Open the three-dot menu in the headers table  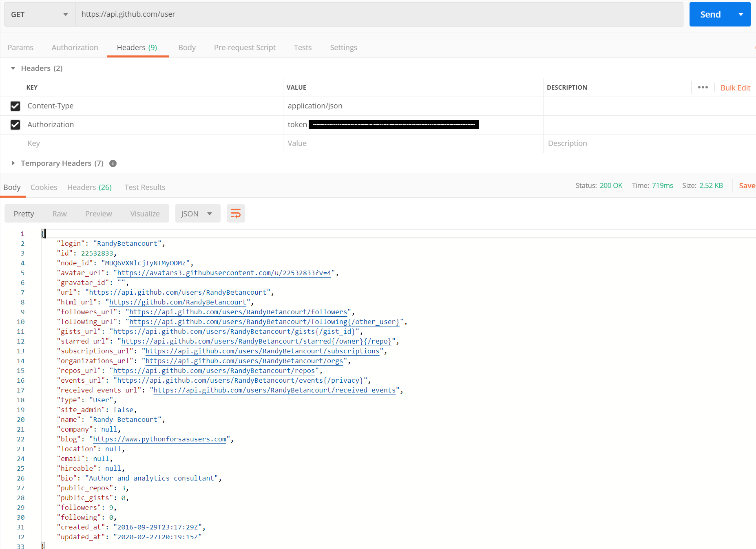(x=703, y=87)
